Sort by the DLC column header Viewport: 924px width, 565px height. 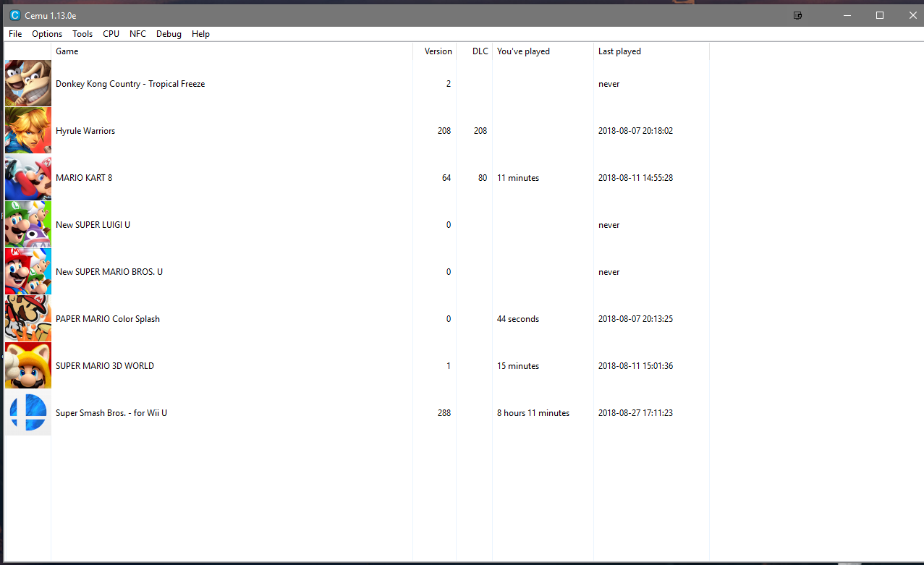pos(474,51)
